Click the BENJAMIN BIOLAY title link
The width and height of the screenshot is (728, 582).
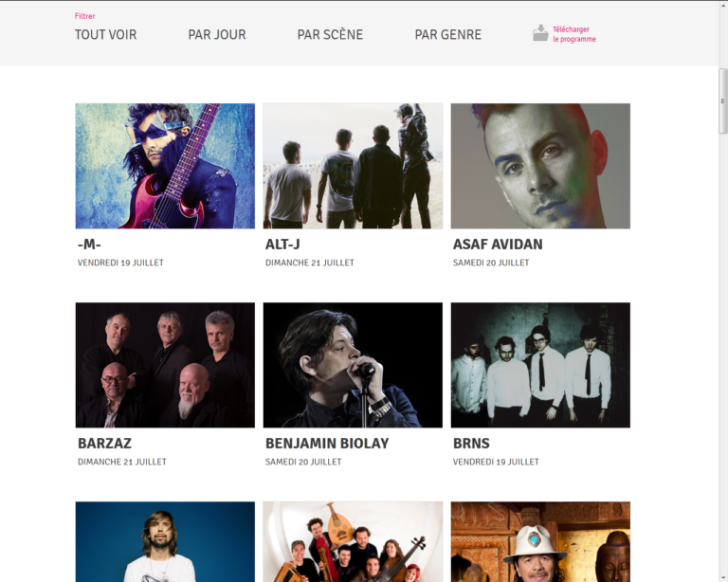(327, 444)
